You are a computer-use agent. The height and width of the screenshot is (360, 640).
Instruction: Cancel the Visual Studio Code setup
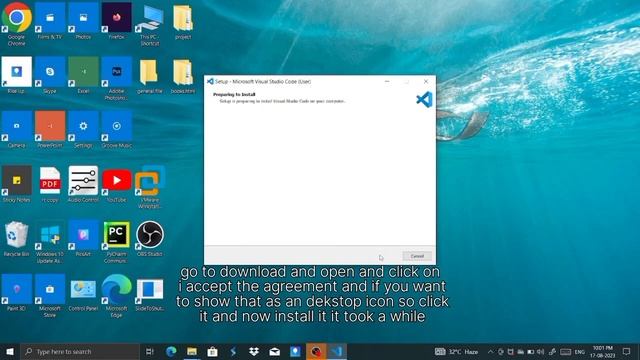(417, 256)
